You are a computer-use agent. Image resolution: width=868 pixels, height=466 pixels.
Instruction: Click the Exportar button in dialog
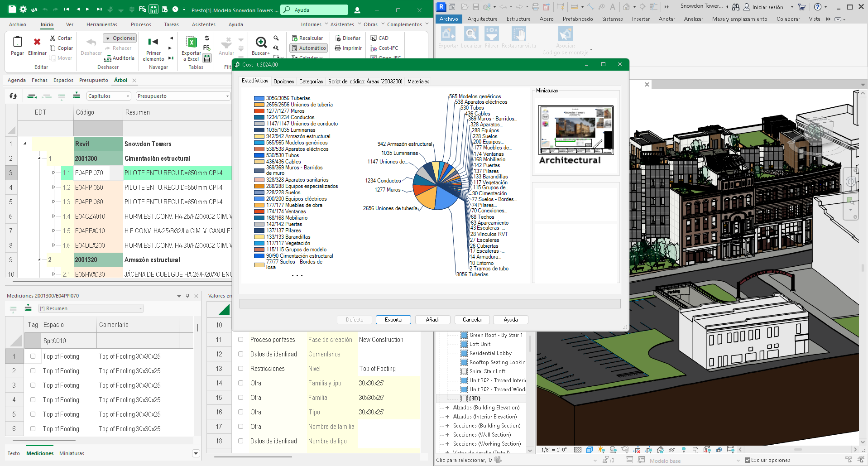point(393,320)
